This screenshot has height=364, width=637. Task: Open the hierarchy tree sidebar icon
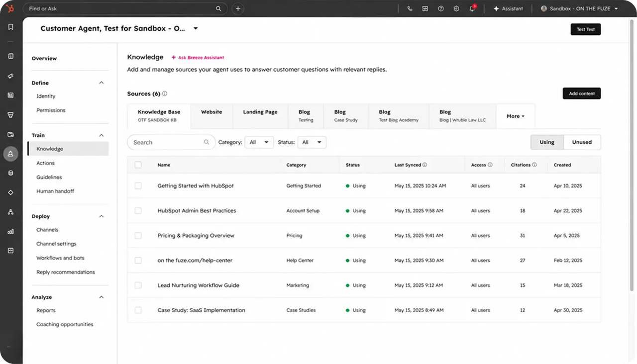[x=10, y=212]
